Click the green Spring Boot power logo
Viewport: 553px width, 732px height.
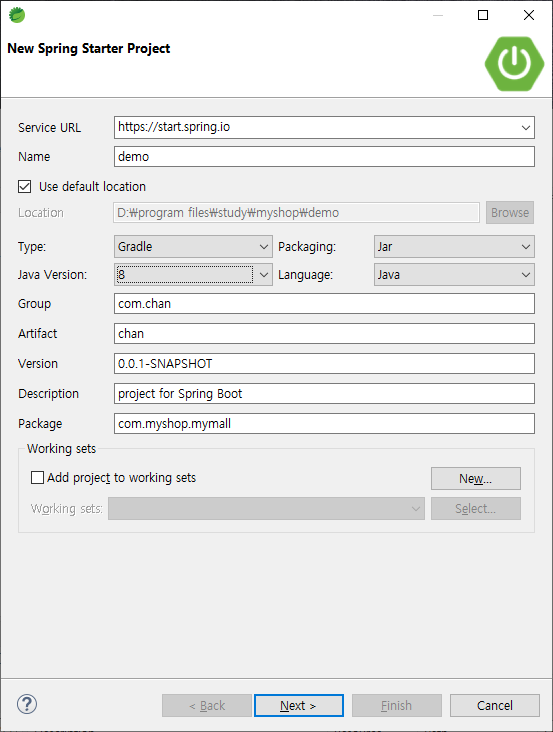514,63
